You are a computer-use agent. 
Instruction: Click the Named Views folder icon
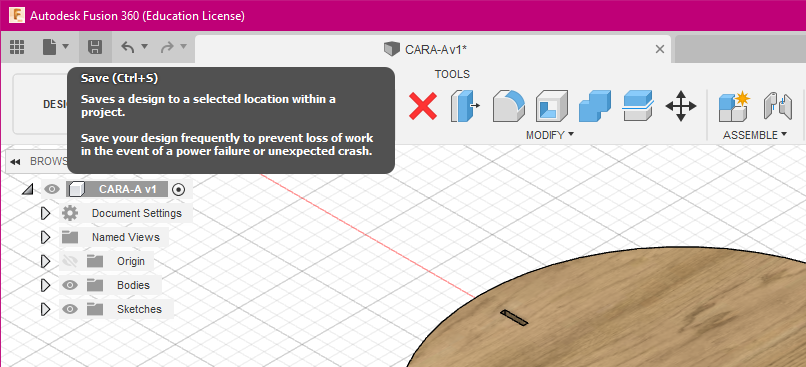pos(70,237)
